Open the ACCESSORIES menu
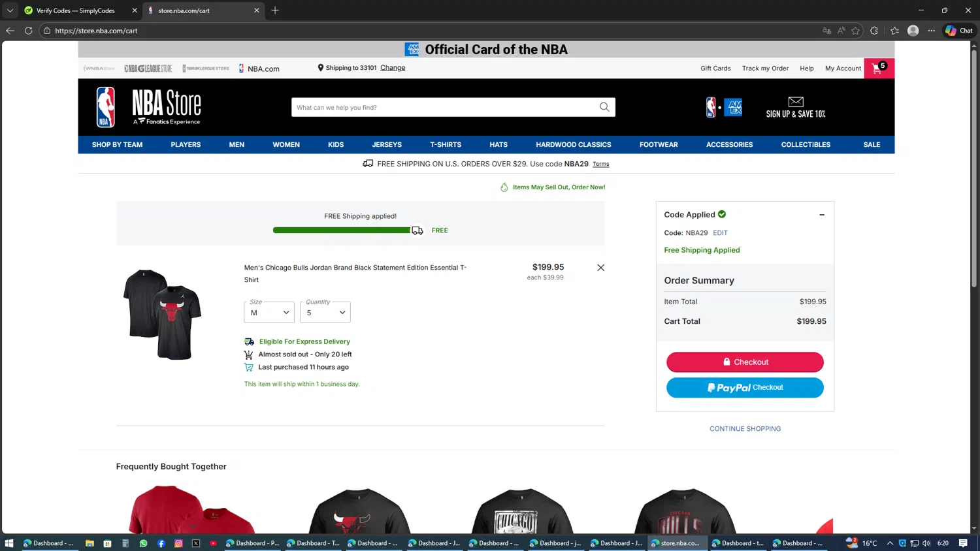The height and width of the screenshot is (551, 980). coord(729,145)
